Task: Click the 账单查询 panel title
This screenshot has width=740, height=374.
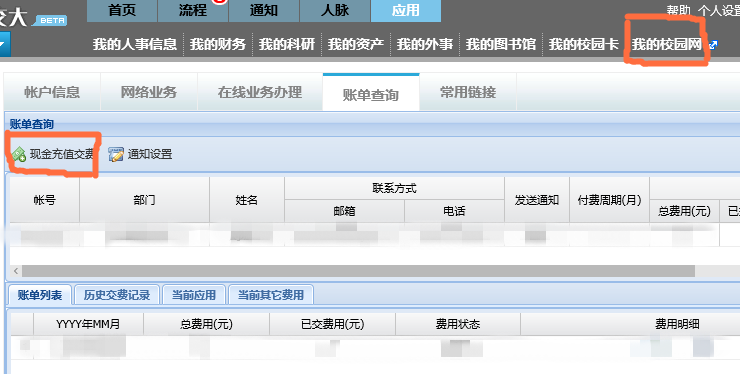Action: click(x=32, y=124)
